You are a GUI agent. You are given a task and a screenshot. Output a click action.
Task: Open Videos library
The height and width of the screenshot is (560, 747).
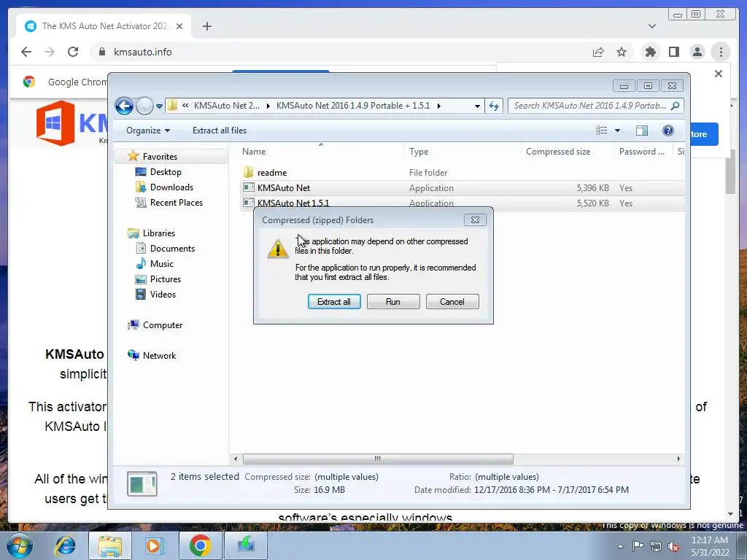point(163,295)
